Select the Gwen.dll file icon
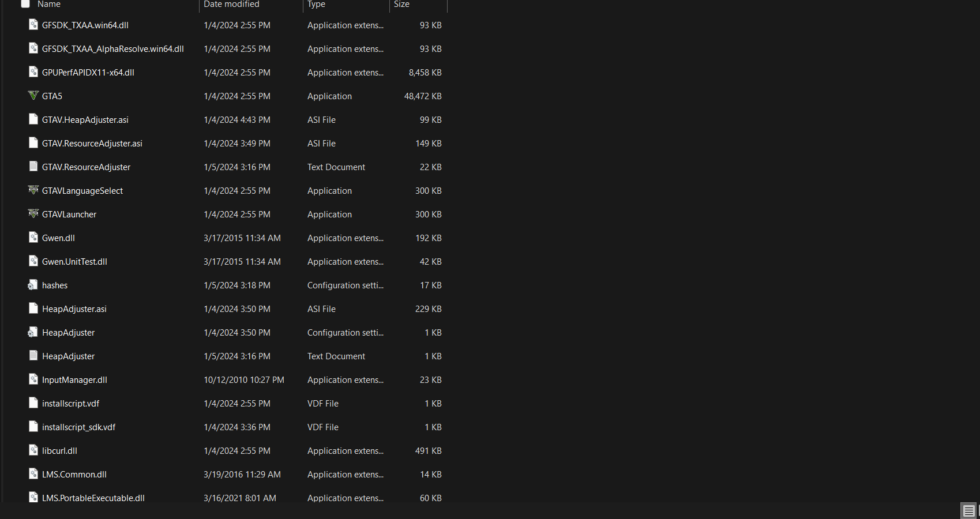The image size is (980, 519). click(33, 238)
